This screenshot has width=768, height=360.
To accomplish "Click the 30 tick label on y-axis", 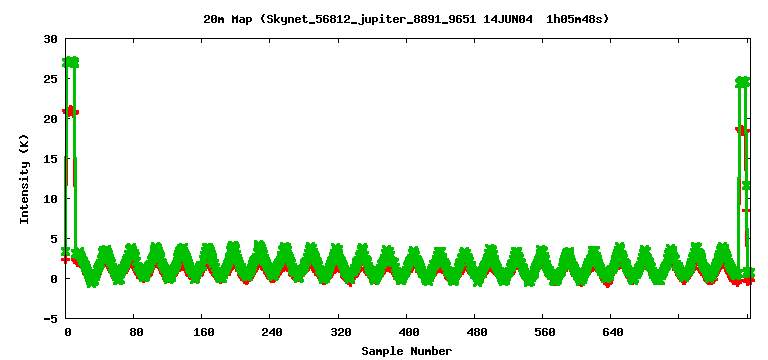I will 50,39.
